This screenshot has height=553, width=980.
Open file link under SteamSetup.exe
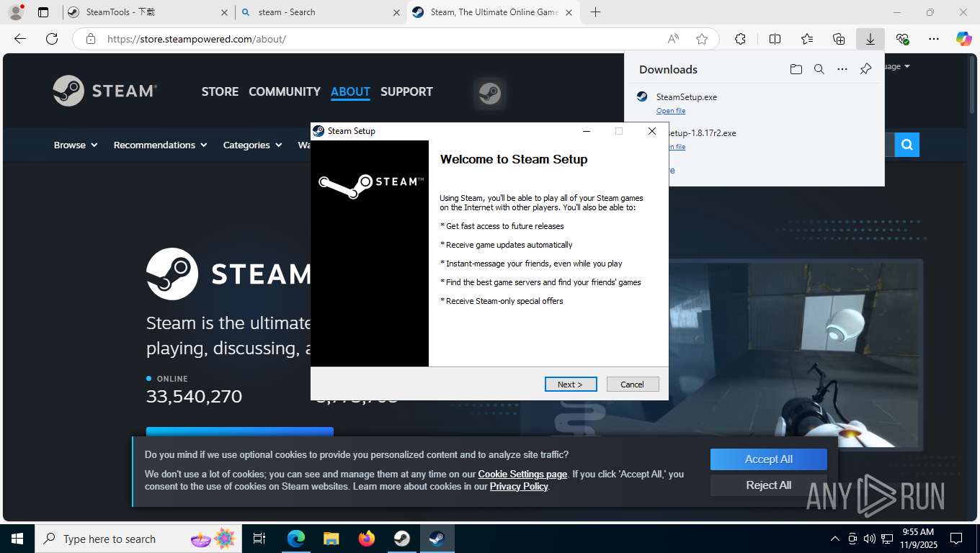pos(671,111)
